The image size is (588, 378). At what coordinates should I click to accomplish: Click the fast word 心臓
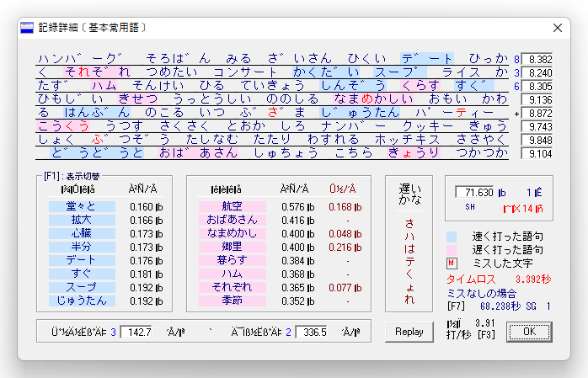point(82,233)
